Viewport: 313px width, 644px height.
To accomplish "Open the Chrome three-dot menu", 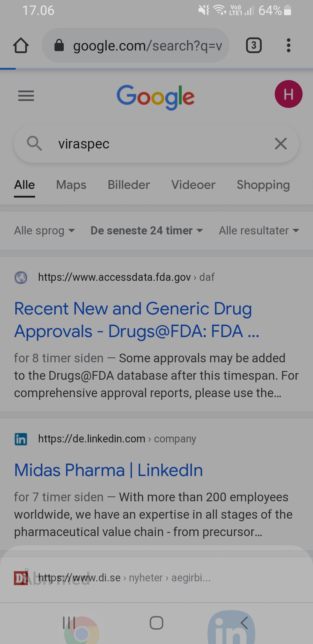I will (288, 45).
